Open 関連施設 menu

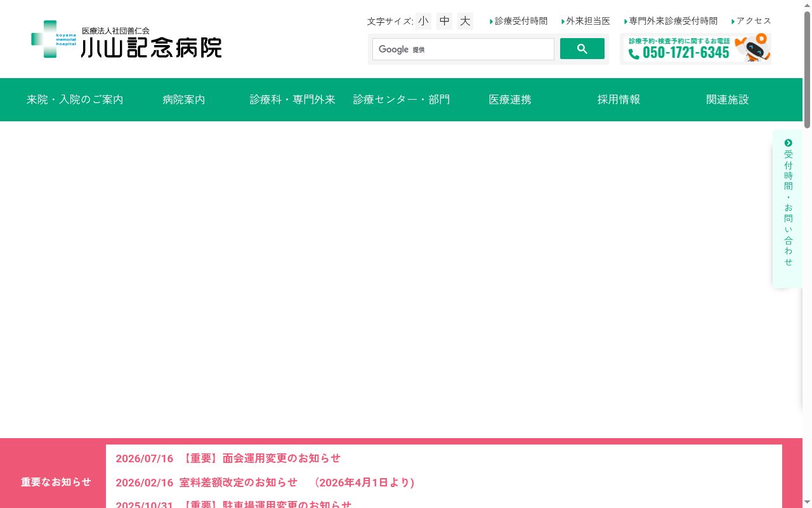pos(728,100)
